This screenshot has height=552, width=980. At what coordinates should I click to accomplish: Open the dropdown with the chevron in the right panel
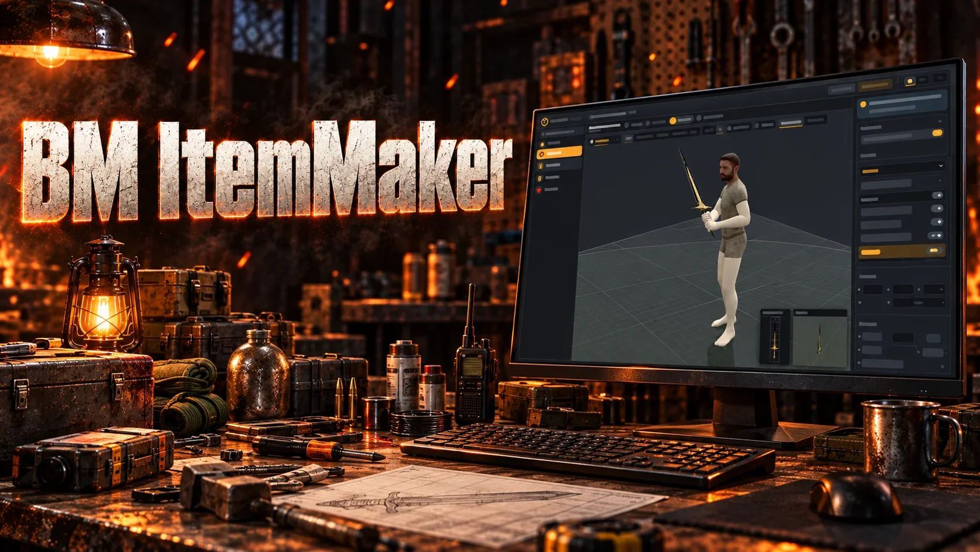(x=902, y=168)
